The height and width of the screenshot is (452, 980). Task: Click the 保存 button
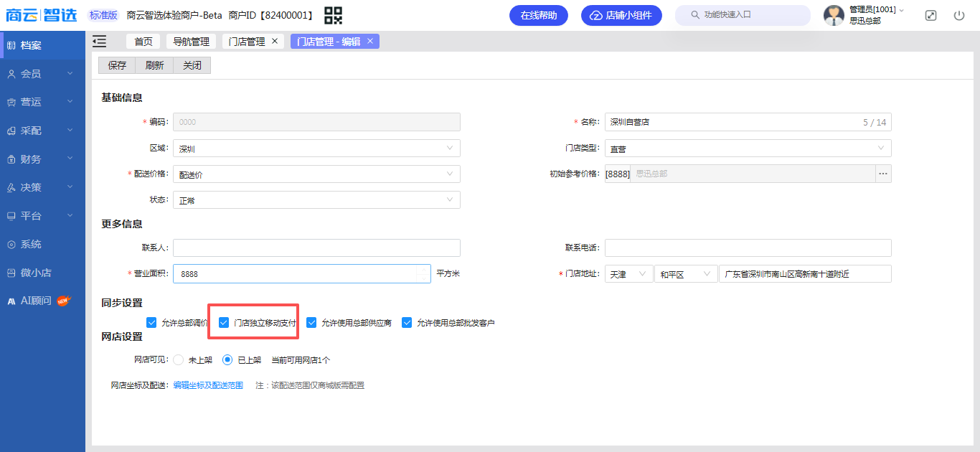point(117,65)
